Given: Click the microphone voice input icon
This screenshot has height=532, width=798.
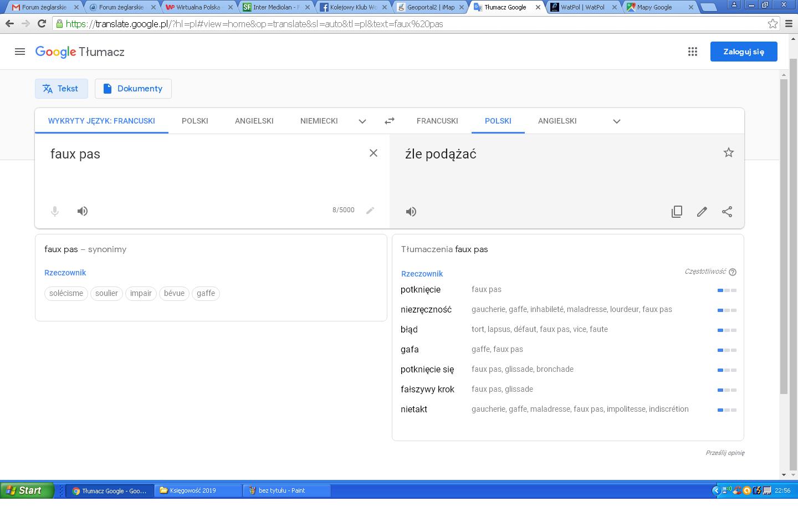Looking at the screenshot, I should point(55,211).
